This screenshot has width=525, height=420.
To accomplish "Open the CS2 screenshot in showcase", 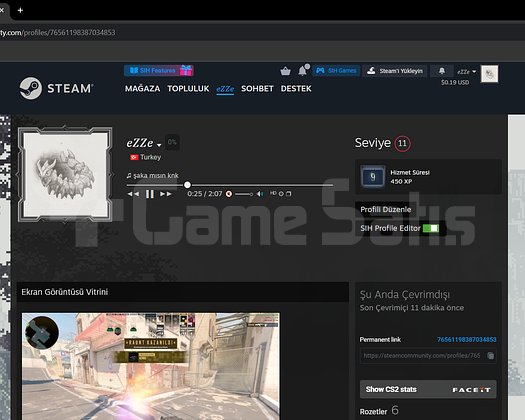I will pyautogui.click(x=151, y=366).
